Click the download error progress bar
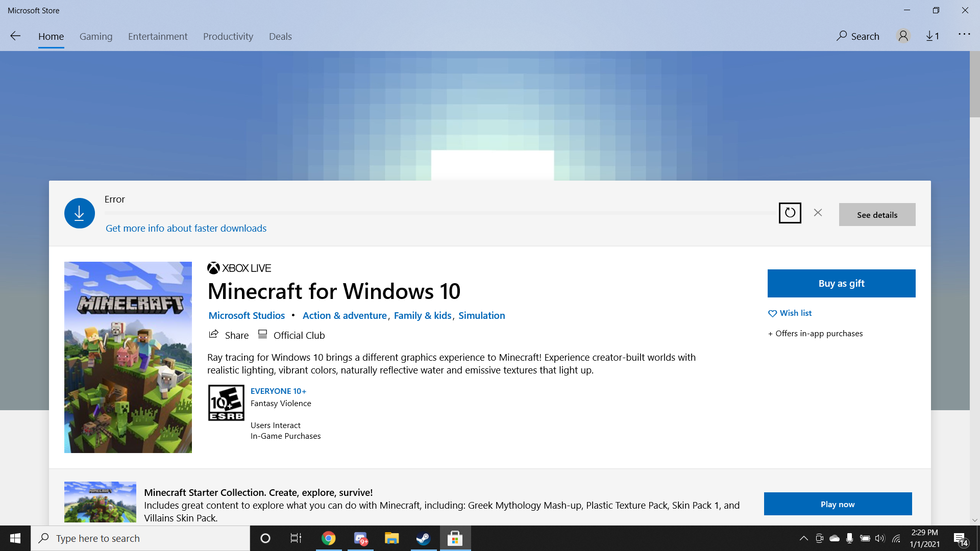980x551 pixels. click(440, 213)
